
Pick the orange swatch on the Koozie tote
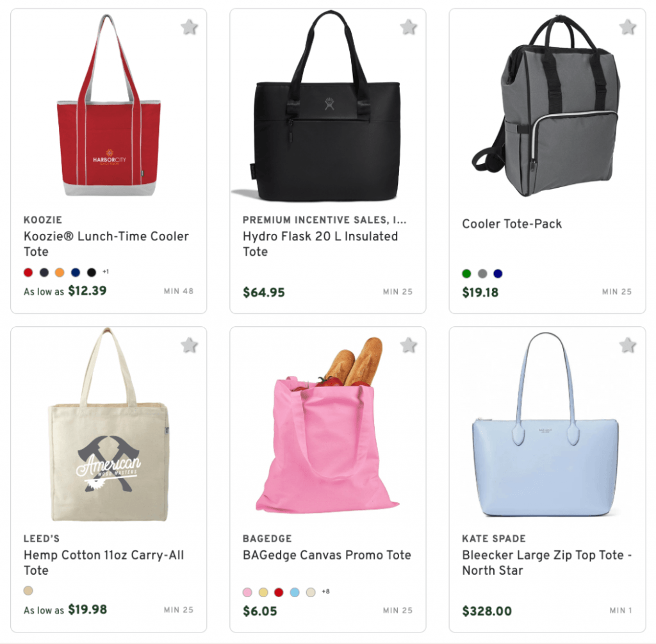point(59,272)
